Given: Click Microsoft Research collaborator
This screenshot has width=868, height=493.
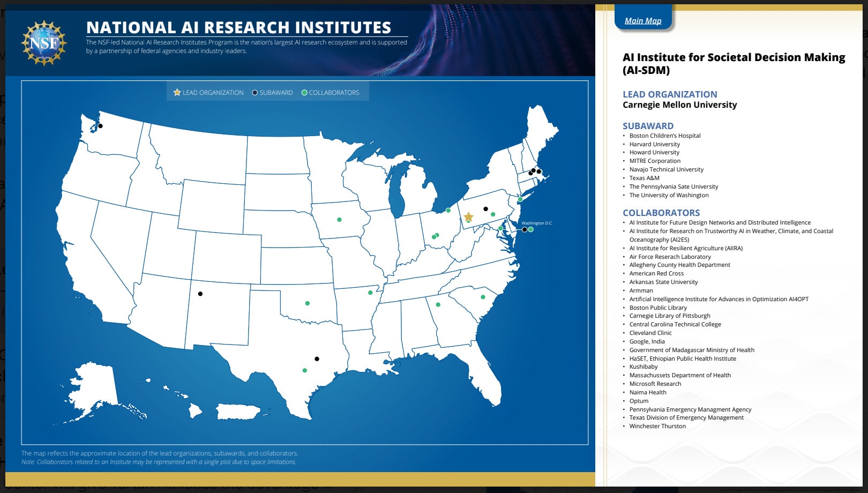Looking at the screenshot, I should click(655, 384).
